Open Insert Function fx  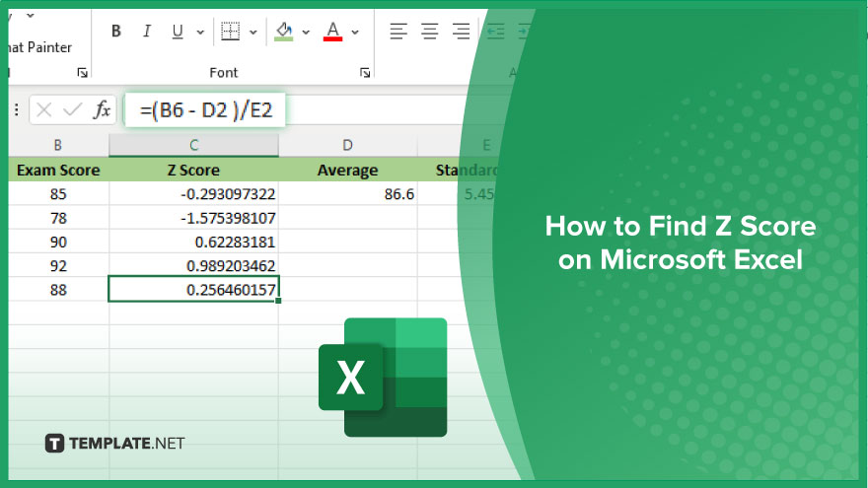102,110
